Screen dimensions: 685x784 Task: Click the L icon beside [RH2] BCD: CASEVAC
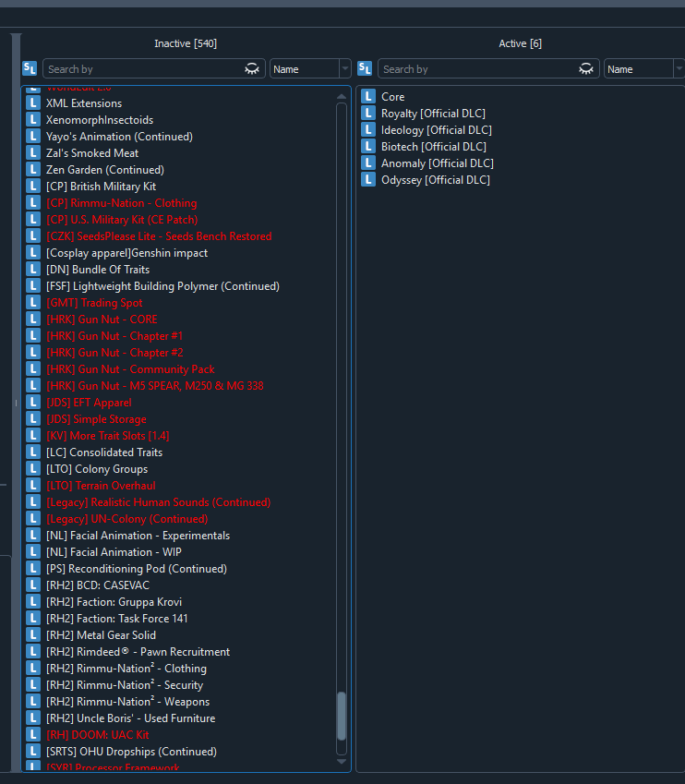(x=33, y=585)
